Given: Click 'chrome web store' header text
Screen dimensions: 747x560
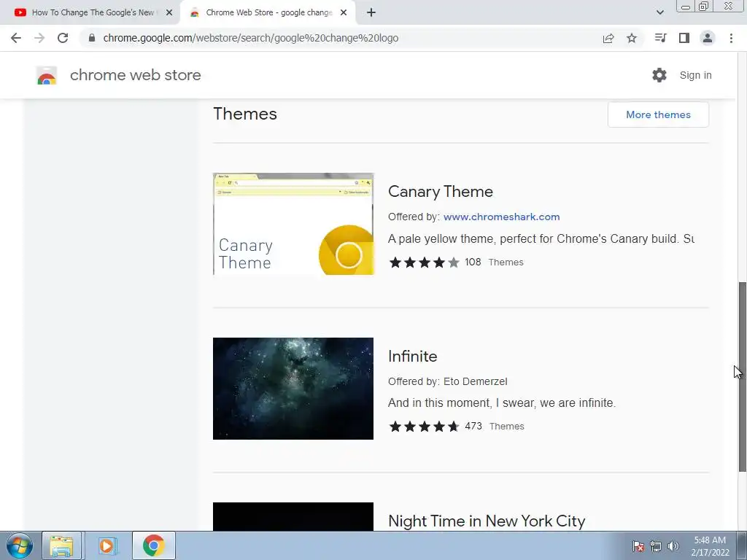Looking at the screenshot, I should (x=135, y=75).
